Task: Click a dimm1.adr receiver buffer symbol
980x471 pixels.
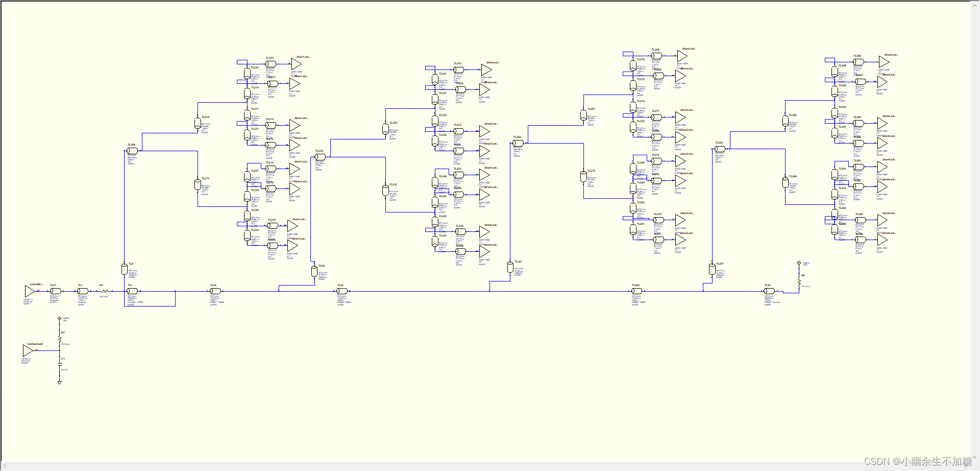Action: [295, 63]
